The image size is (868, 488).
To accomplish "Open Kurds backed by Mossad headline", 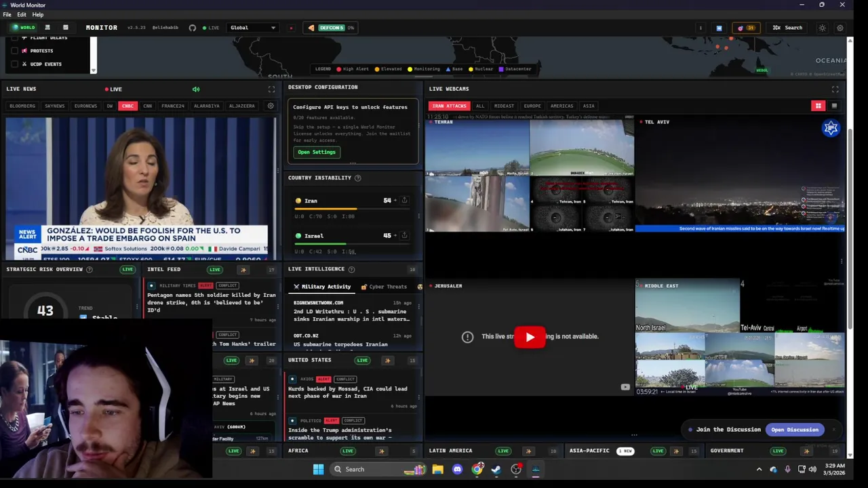I will pyautogui.click(x=348, y=392).
